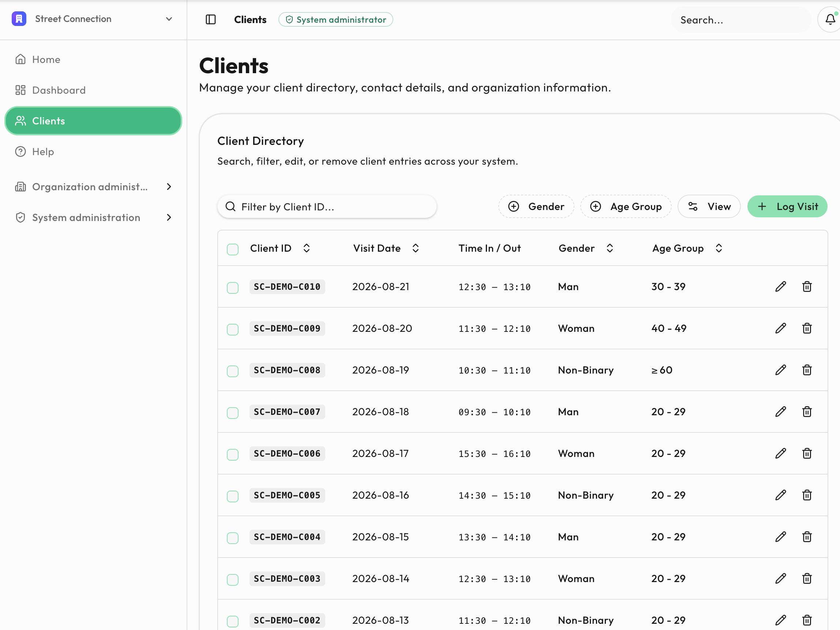Click time range 09:30 – 10:10

pyautogui.click(x=494, y=412)
